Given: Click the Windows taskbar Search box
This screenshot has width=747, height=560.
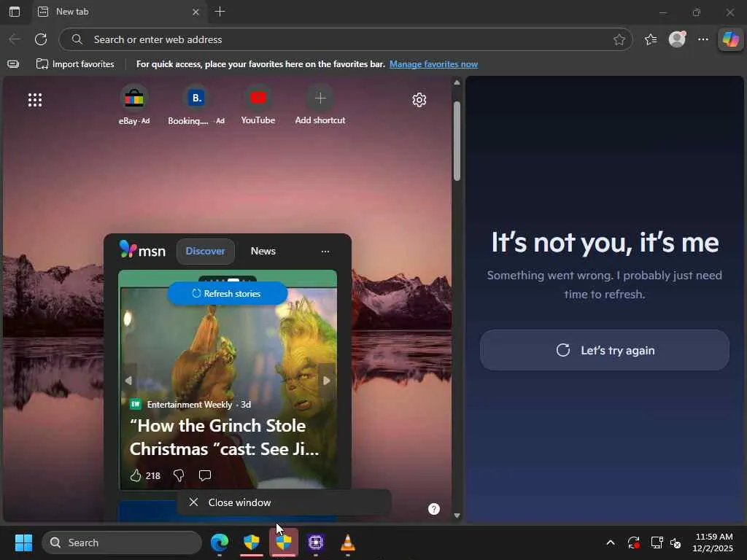Looking at the screenshot, I should point(122,542).
